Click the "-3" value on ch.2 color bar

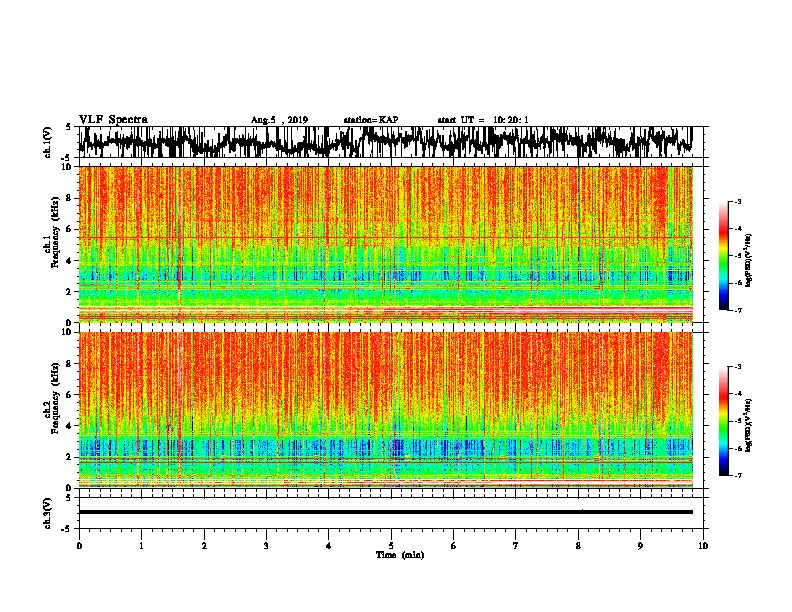pyautogui.click(x=738, y=367)
